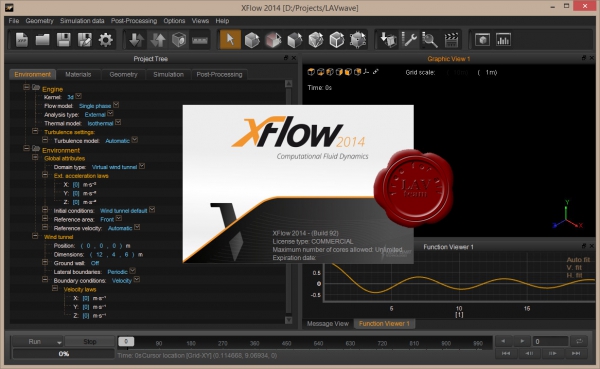Undock the Project Tree panel
Screen dimensions: 600x369
coord(286,58)
